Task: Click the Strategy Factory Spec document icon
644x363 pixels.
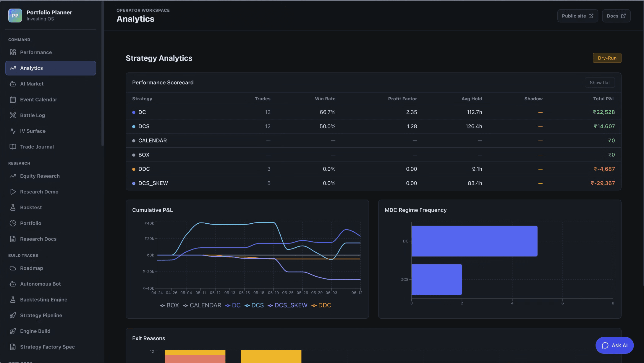Action: [x=13, y=347]
